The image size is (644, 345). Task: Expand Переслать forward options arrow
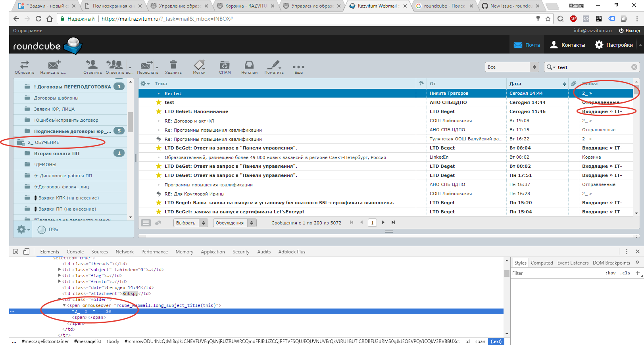tap(157, 67)
